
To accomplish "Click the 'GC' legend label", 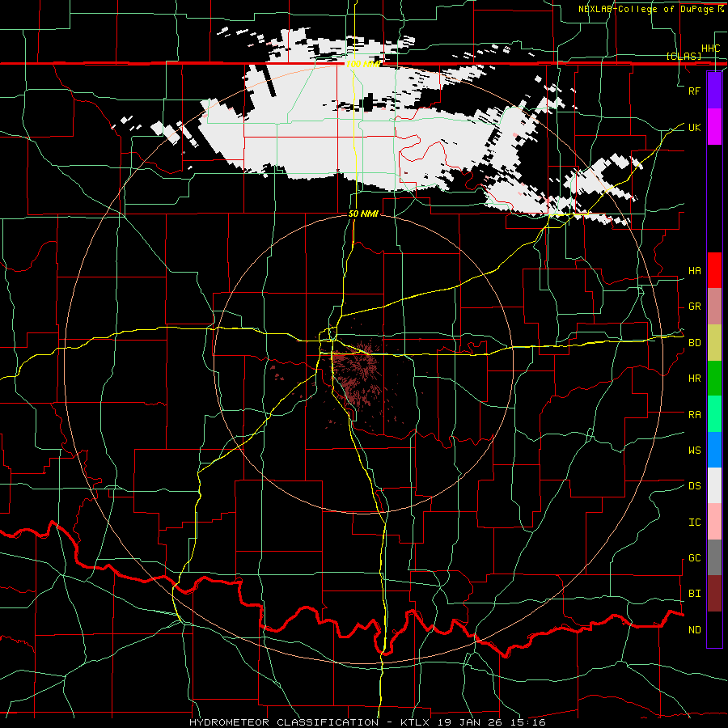I will point(694,557).
